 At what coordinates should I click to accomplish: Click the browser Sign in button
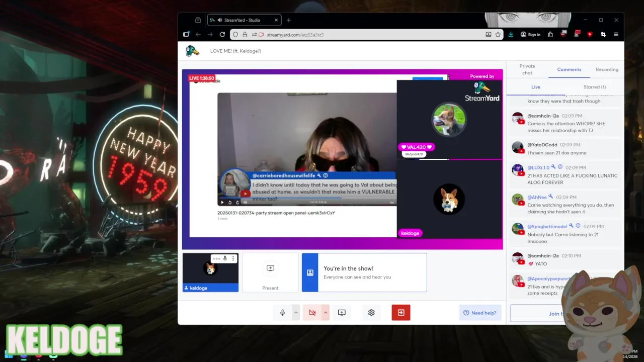(530, 35)
